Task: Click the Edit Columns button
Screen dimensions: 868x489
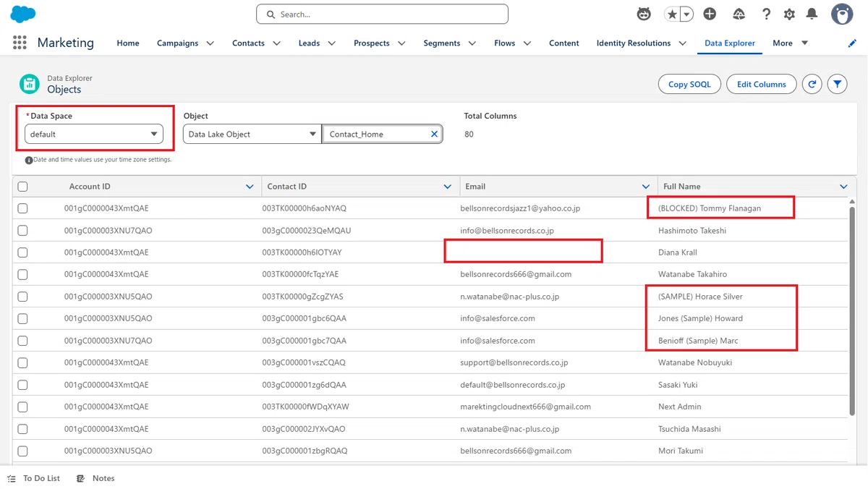Action: (x=761, y=84)
